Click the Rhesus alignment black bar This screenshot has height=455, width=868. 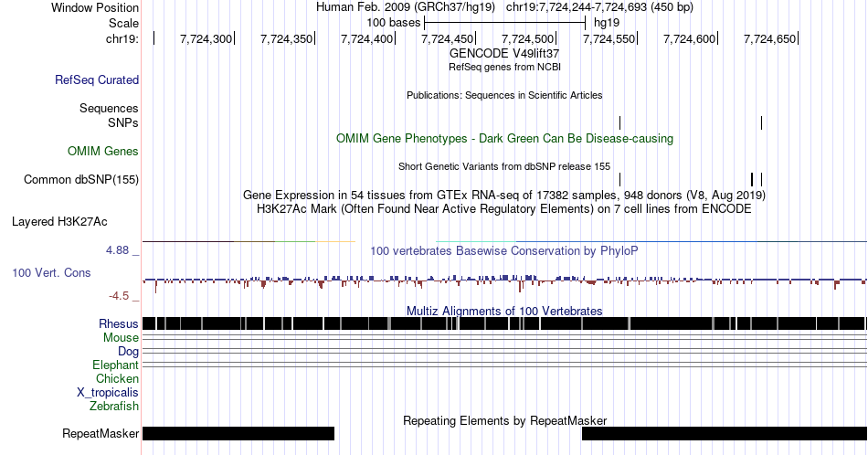[x=505, y=323]
